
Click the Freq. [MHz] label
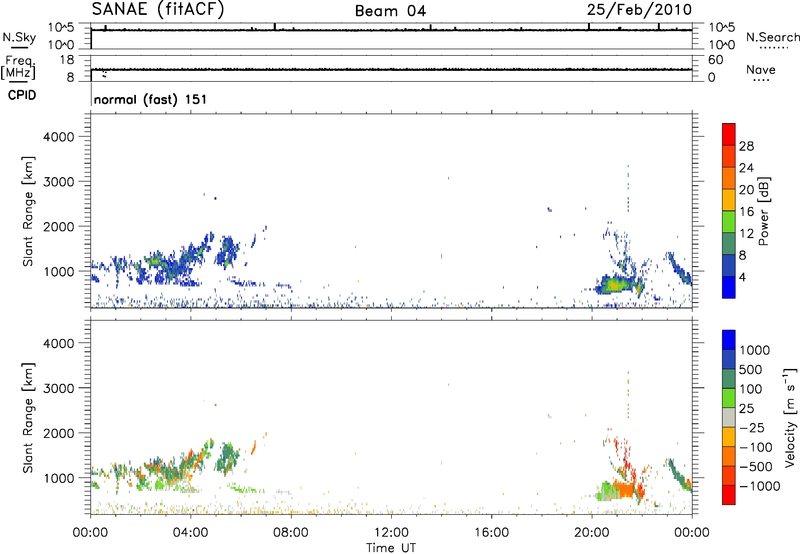18,68
